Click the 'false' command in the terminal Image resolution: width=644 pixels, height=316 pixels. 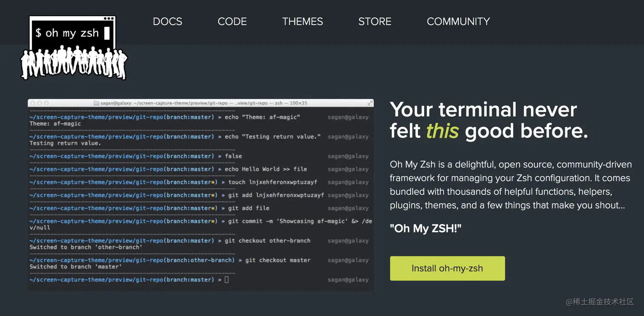click(x=233, y=156)
